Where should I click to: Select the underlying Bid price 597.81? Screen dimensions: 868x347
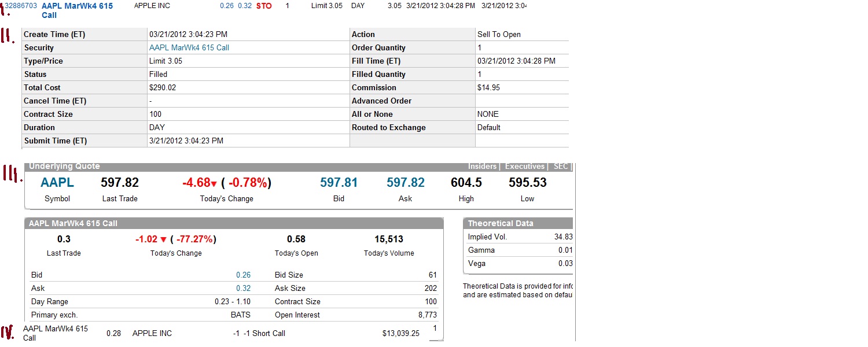point(339,183)
